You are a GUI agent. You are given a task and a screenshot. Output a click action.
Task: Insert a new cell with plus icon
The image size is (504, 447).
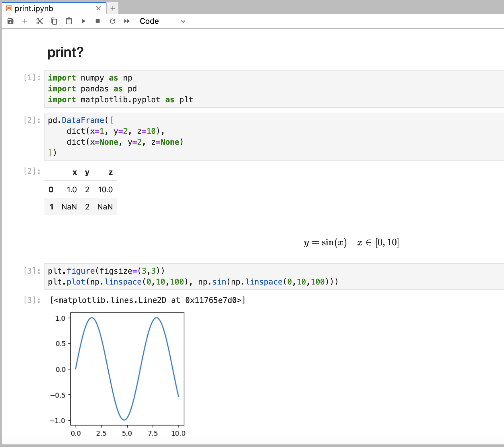[25, 21]
